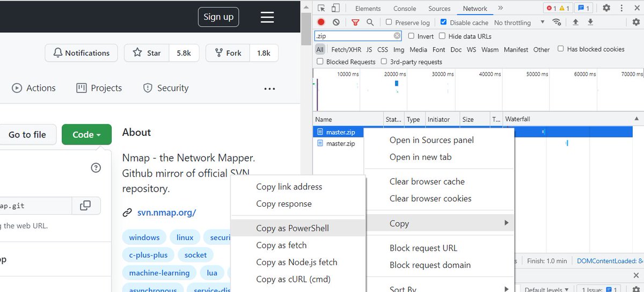Filter requests by Fetch/XHR type
The image size is (644, 292).
[x=346, y=49]
